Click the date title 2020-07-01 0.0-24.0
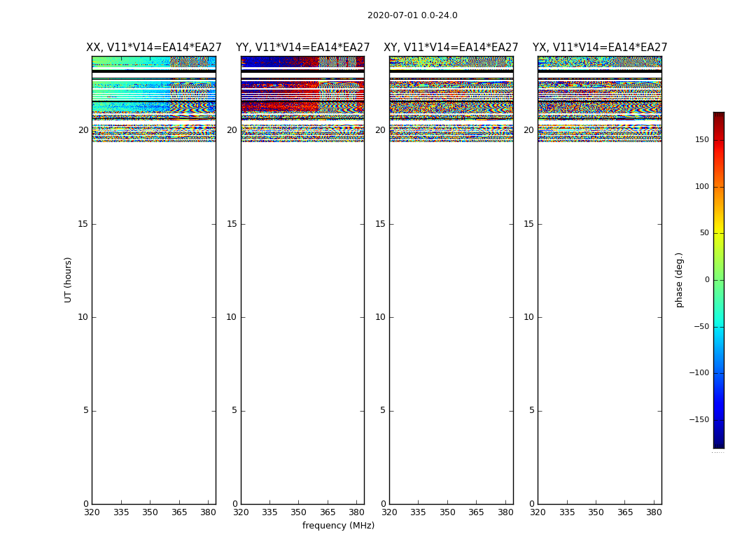735x560 pixels. point(412,15)
